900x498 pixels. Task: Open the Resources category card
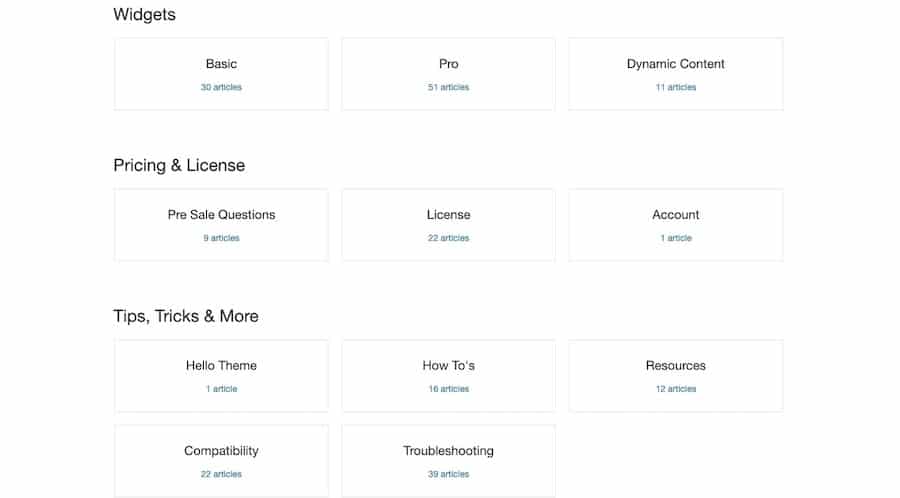tap(676, 366)
